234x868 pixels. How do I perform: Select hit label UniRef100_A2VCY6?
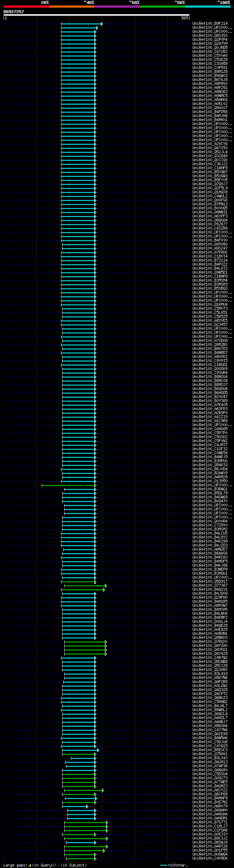click(x=210, y=144)
